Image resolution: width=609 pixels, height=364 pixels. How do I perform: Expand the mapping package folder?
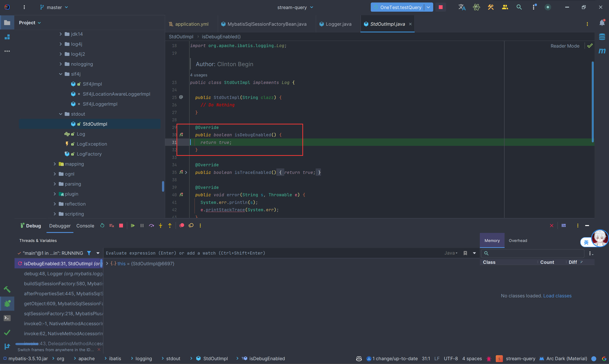[x=55, y=164]
